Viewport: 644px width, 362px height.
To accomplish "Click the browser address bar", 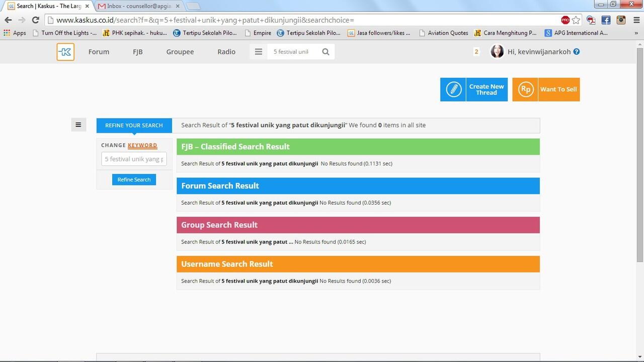I will coord(302,20).
